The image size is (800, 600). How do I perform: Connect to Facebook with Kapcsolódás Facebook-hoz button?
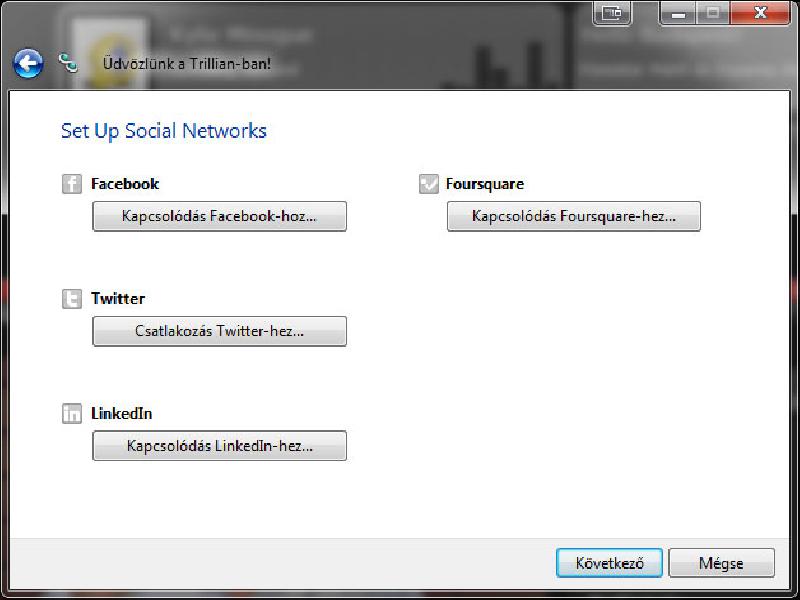tap(219, 216)
